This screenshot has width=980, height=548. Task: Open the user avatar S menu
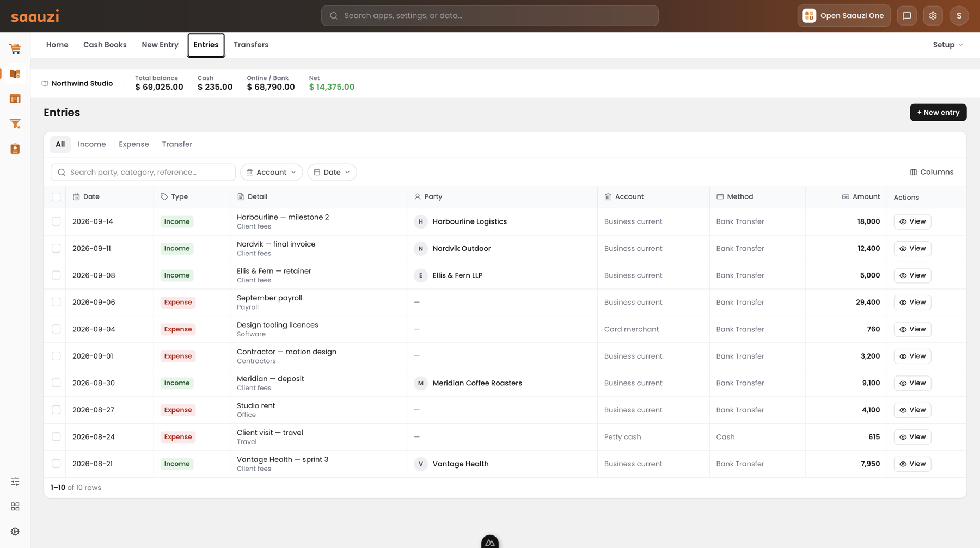coord(959,16)
